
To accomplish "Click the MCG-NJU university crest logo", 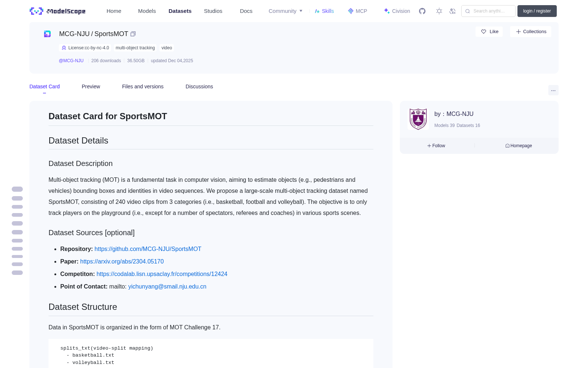I will [418, 119].
